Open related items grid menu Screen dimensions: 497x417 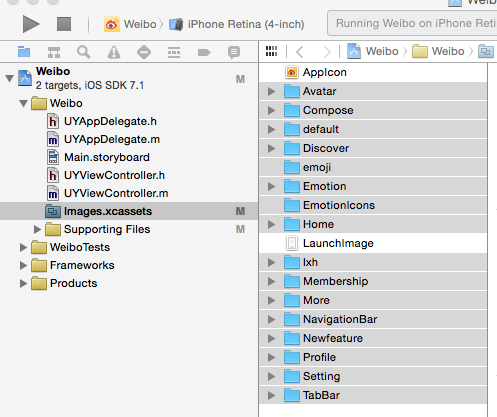pyautogui.click(x=271, y=51)
